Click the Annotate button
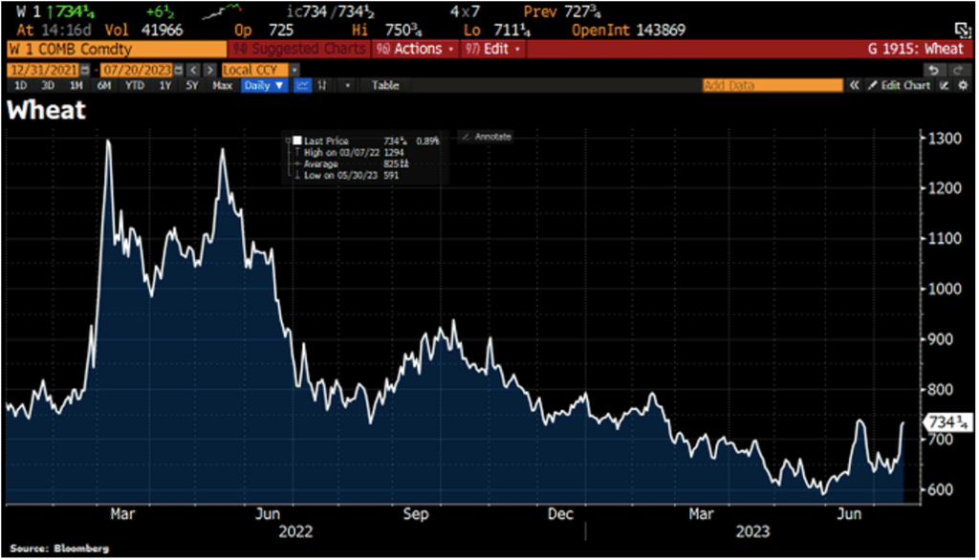979x560 pixels. tap(487, 136)
